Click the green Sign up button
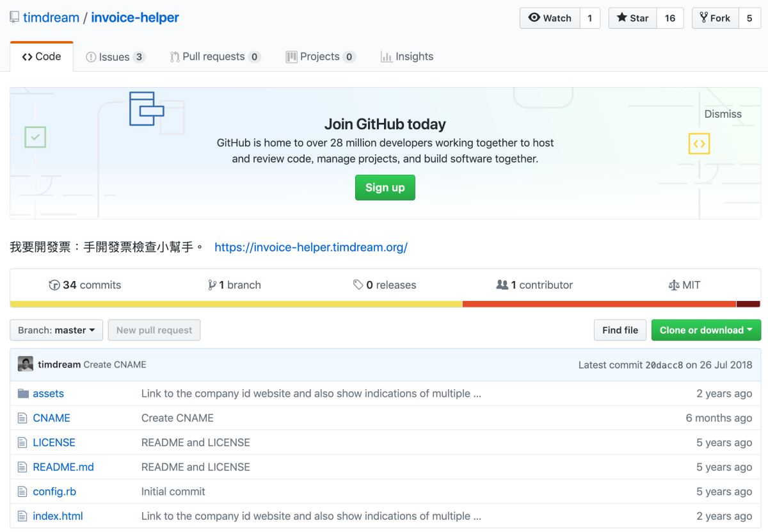The image size is (768, 532). [x=385, y=188]
